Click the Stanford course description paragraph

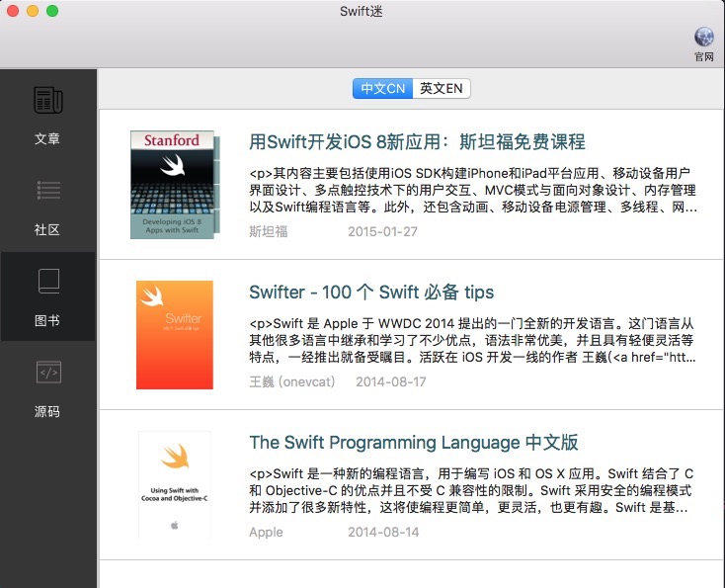tap(473, 190)
